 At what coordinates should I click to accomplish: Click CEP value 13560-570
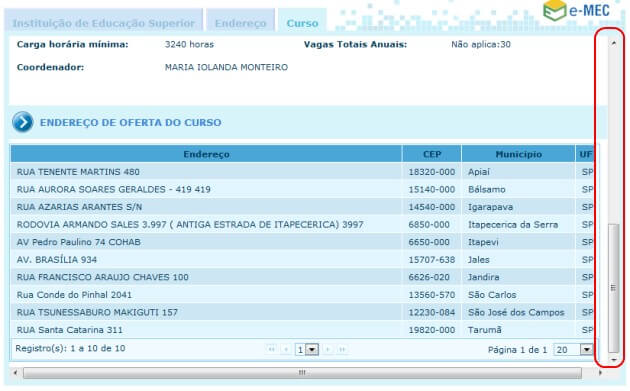click(432, 295)
